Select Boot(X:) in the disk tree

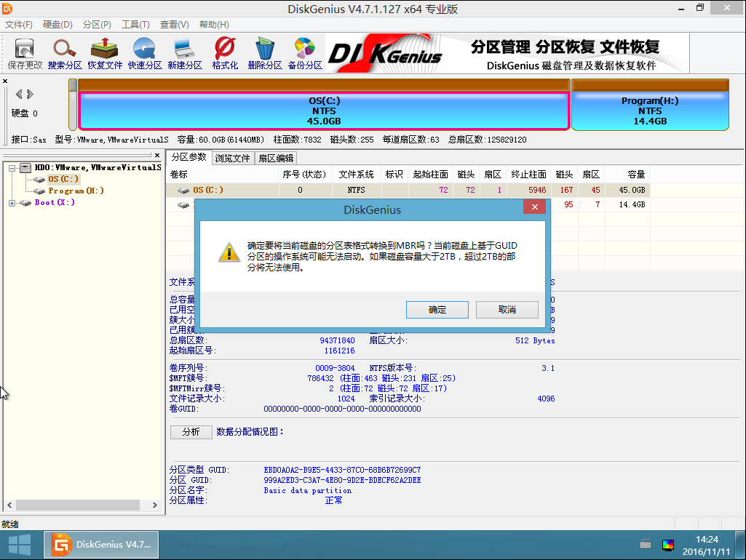click(x=55, y=202)
